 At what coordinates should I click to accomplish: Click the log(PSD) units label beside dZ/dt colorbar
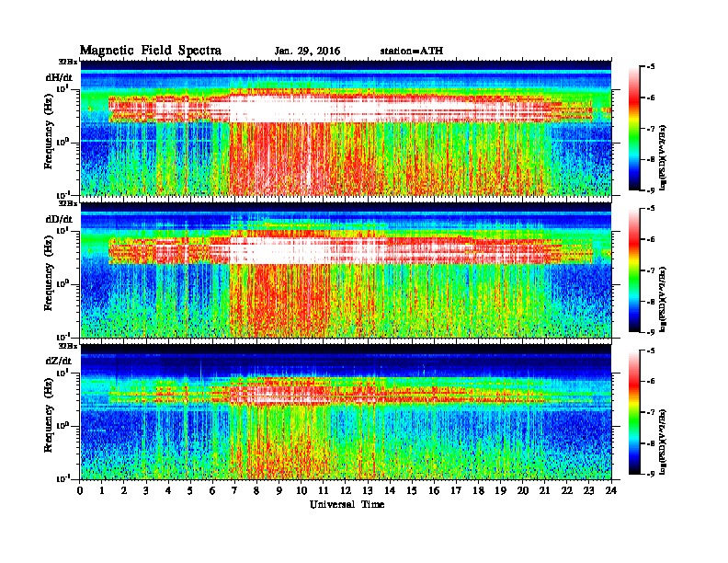point(663,442)
